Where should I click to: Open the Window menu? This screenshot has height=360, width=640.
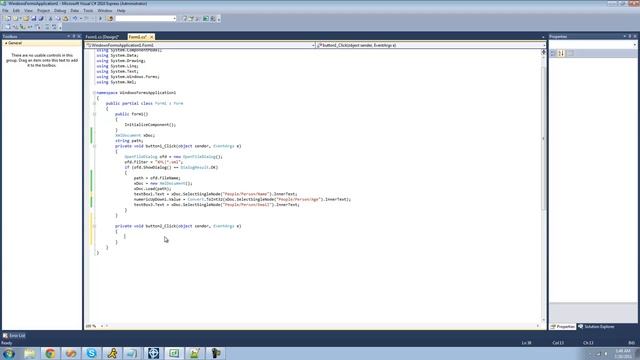[105, 11]
